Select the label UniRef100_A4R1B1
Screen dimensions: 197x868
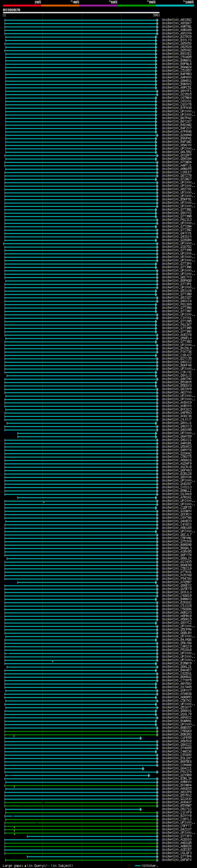click(x=177, y=443)
